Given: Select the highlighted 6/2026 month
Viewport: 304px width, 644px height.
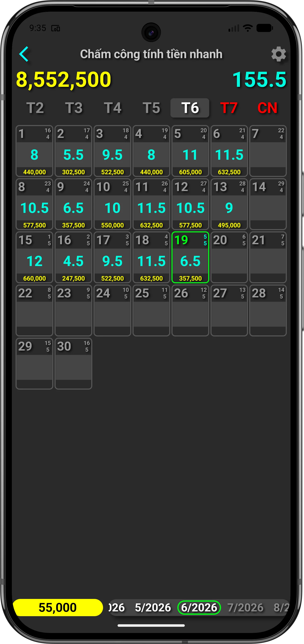Looking at the screenshot, I should [x=199, y=607].
